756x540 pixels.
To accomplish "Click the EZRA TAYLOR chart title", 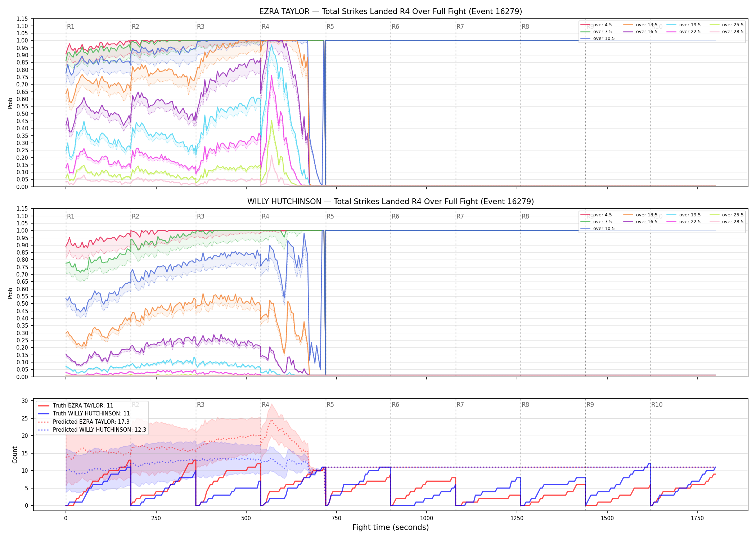I will [x=391, y=12].
